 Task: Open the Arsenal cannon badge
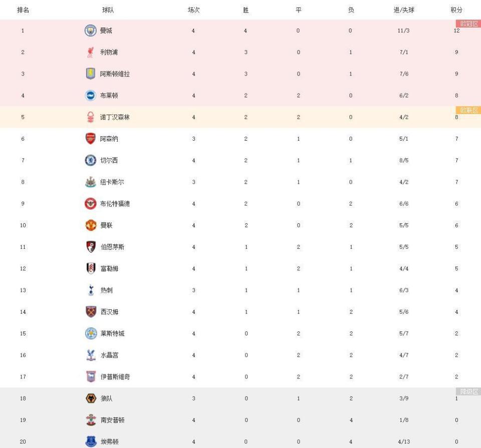91,139
